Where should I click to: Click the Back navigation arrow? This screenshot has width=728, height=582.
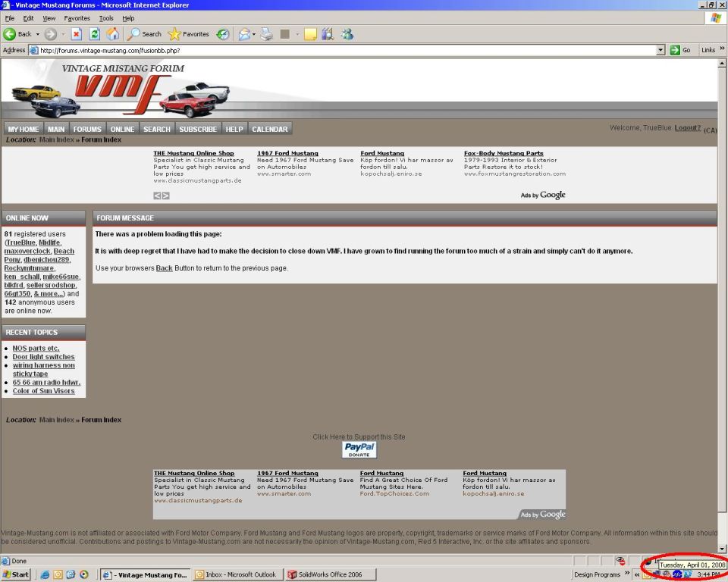(9, 34)
